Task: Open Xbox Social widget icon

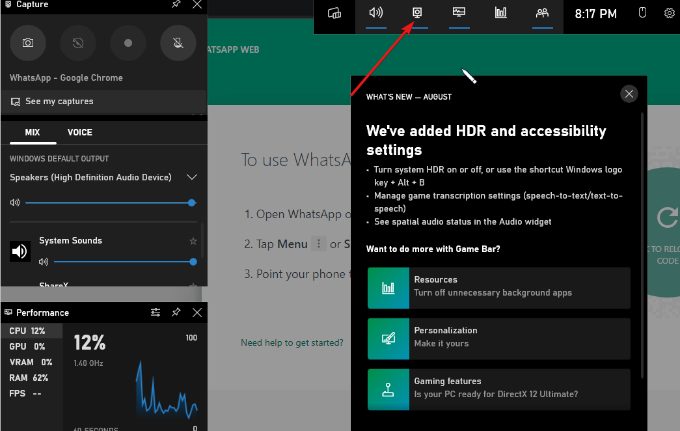Action: tap(542, 13)
